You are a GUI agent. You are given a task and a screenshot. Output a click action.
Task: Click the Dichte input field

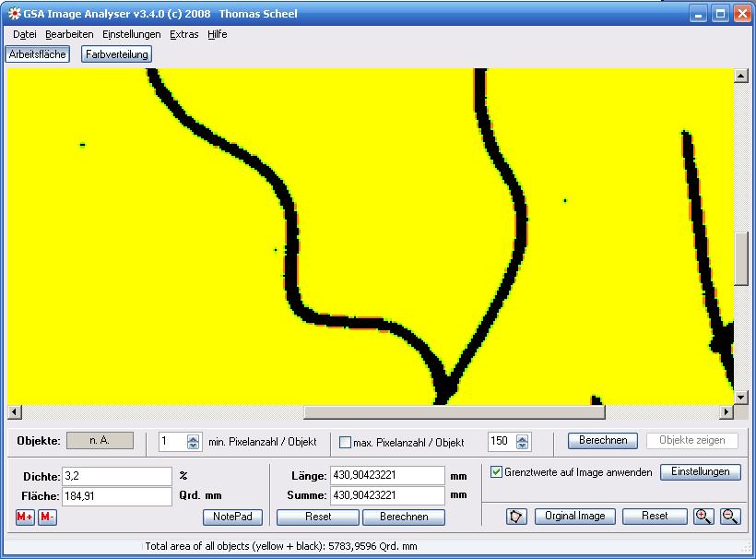coord(117,476)
